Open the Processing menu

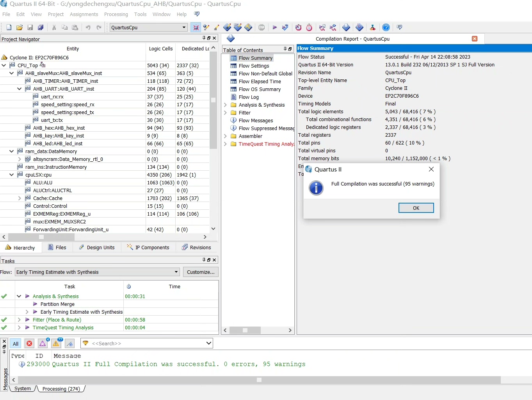[x=116, y=14]
